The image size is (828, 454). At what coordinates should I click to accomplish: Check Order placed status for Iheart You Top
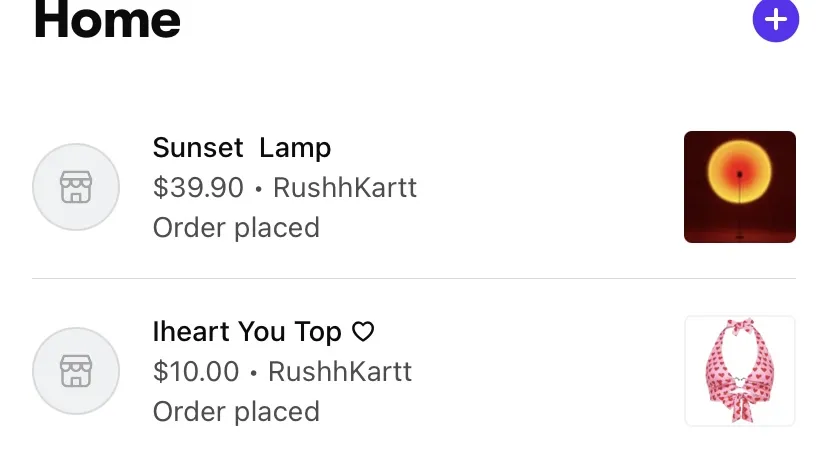(x=236, y=412)
